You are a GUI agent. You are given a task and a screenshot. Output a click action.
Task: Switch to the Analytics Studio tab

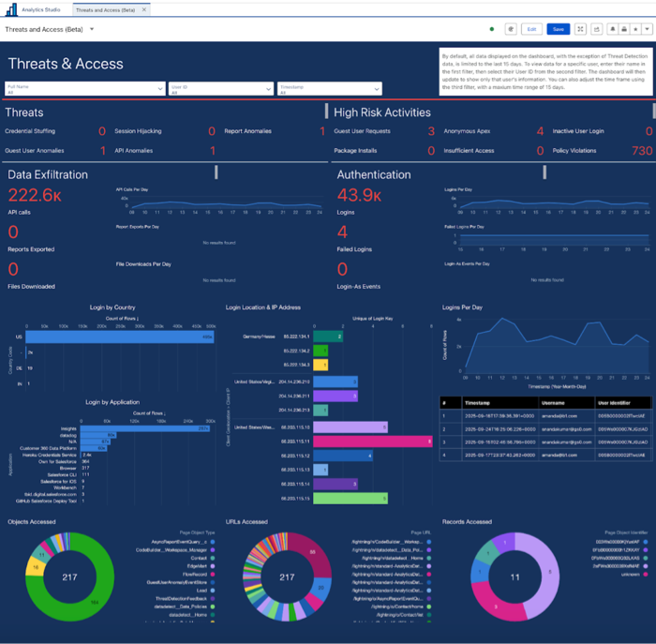click(41, 9)
